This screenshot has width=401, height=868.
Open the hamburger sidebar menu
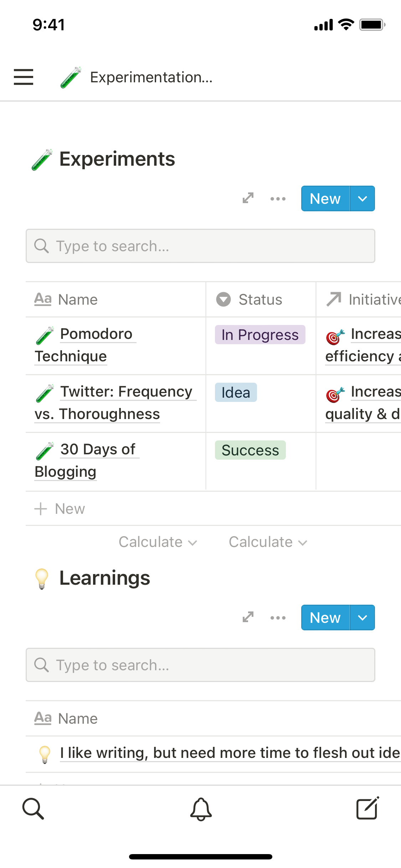point(24,77)
